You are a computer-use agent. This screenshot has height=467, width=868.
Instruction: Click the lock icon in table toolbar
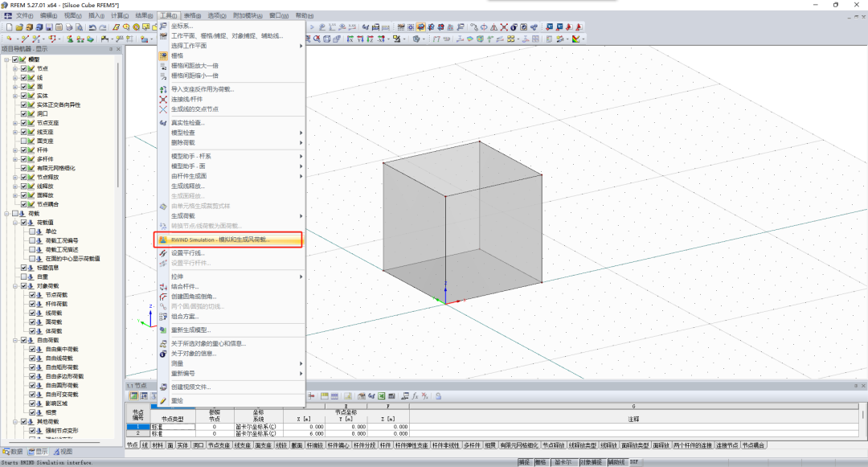(x=439, y=396)
